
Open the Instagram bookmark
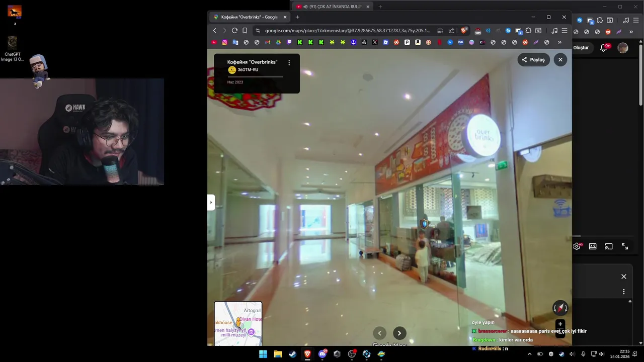pyautogui.click(x=224, y=42)
